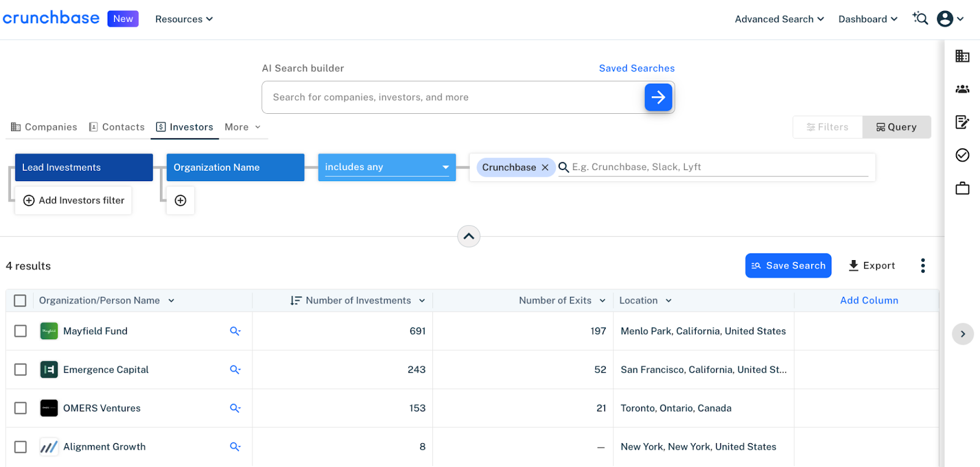
Task: Open the 'includes any' operator dropdown
Action: point(387,167)
